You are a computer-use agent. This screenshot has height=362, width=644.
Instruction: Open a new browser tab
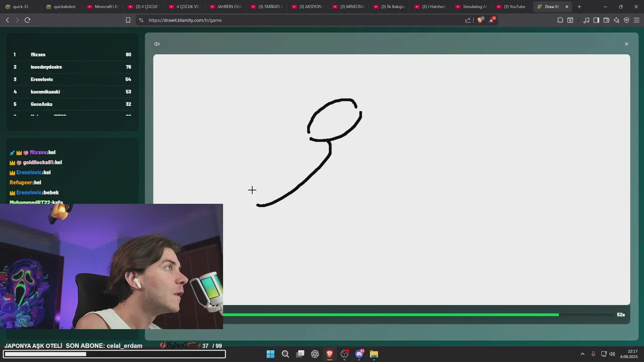click(x=579, y=7)
